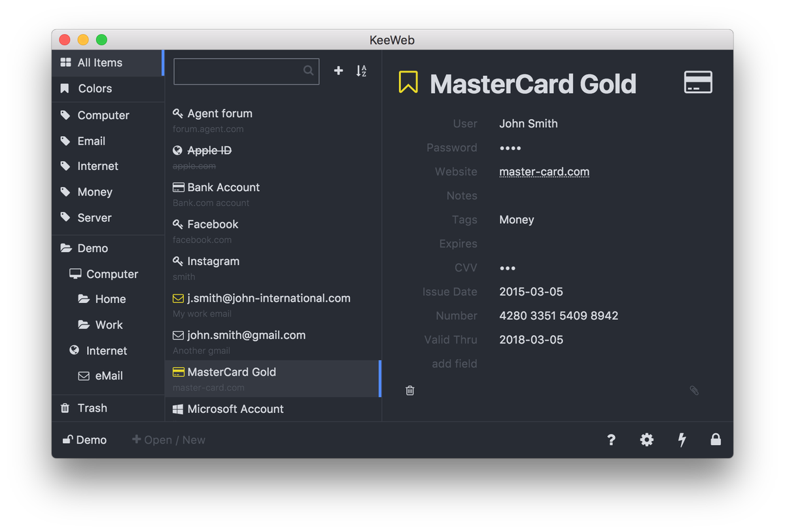Image resolution: width=785 pixels, height=532 pixels.
Task: Click the magnifier icon in search box
Action: click(309, 71)
